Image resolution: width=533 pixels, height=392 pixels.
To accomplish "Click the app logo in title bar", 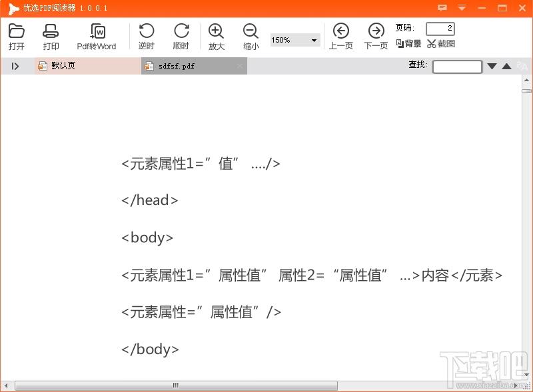I will pyautogui.click(x=13, y=9).
